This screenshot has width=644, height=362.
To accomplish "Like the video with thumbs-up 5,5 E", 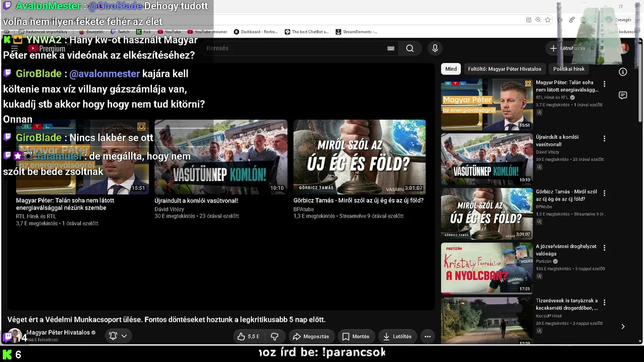I will point(249,336).
